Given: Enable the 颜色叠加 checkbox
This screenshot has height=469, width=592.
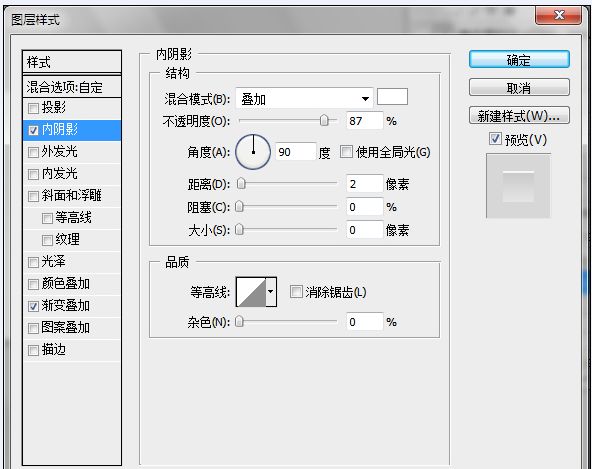Looking at the screenshot, I should pyautogui.click(x=33, y=284).
